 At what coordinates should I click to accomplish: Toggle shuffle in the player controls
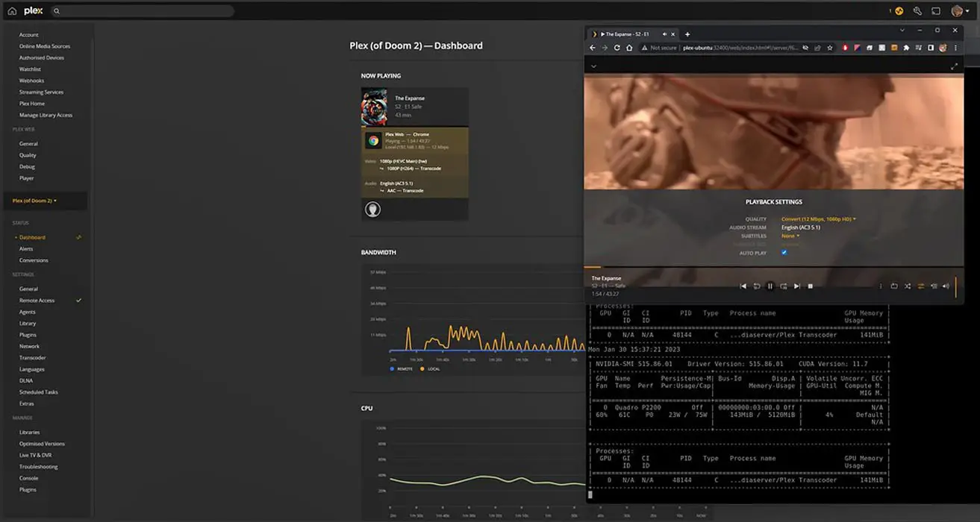point(908,286)
